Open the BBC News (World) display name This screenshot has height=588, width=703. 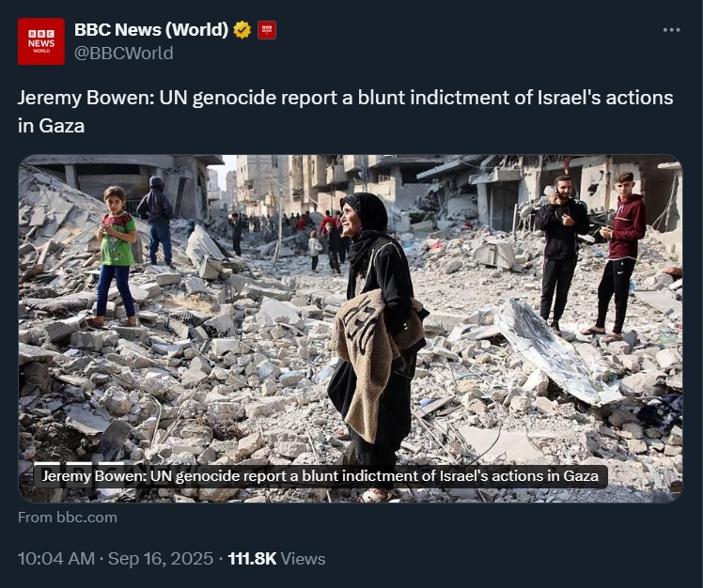[151, 30]
